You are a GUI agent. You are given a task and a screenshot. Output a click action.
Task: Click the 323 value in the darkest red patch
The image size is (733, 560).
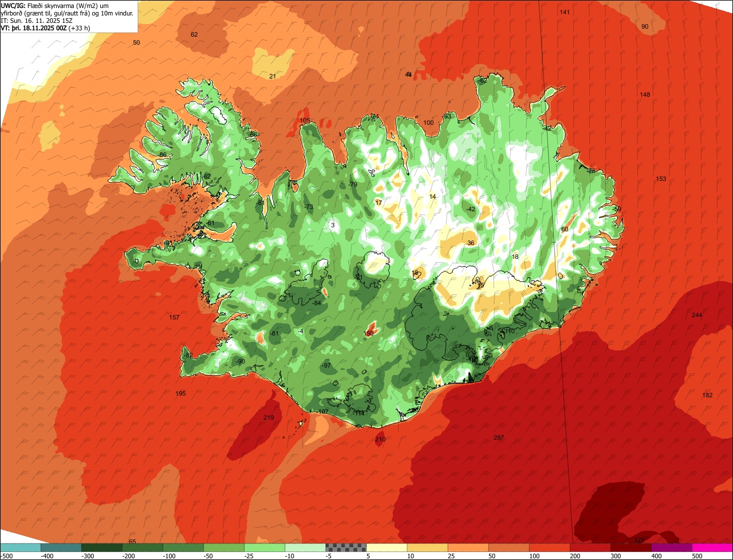click(639, 540)
